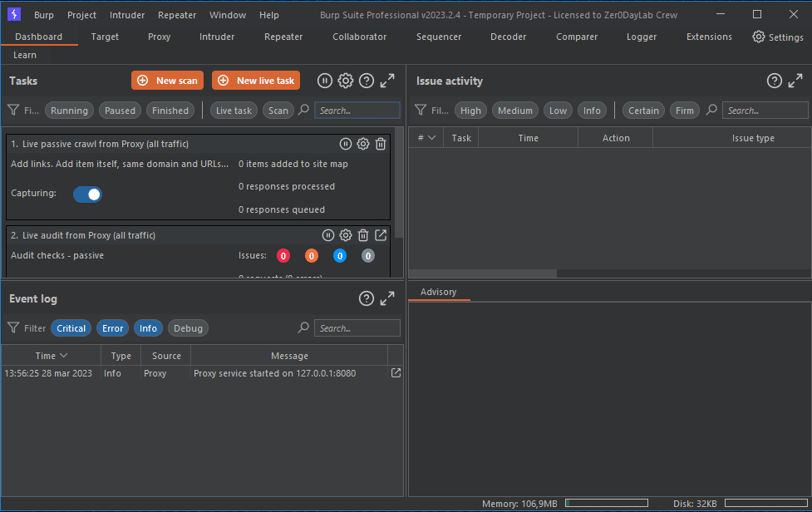Screen dimensions: 812x512
Task: Switch to the Proxy tab
Action: click(x=158, y=37)
